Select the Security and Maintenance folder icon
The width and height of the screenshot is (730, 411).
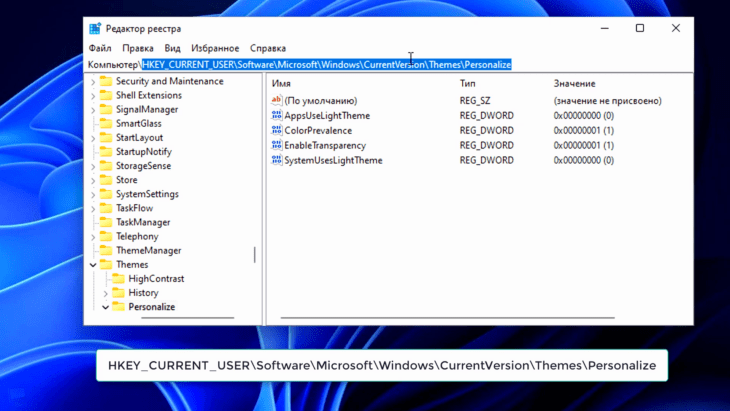106,81
